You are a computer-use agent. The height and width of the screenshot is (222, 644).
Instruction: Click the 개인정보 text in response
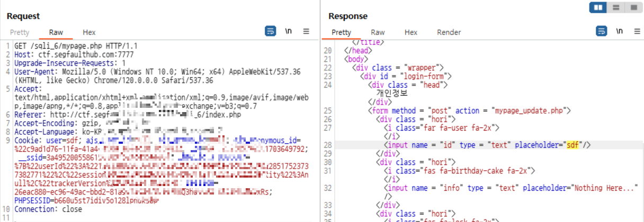pos(392,93)
